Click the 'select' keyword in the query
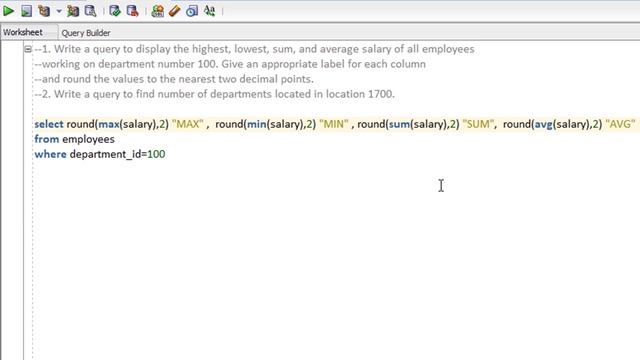The image size is (640, 360). (x=49, y=124)
